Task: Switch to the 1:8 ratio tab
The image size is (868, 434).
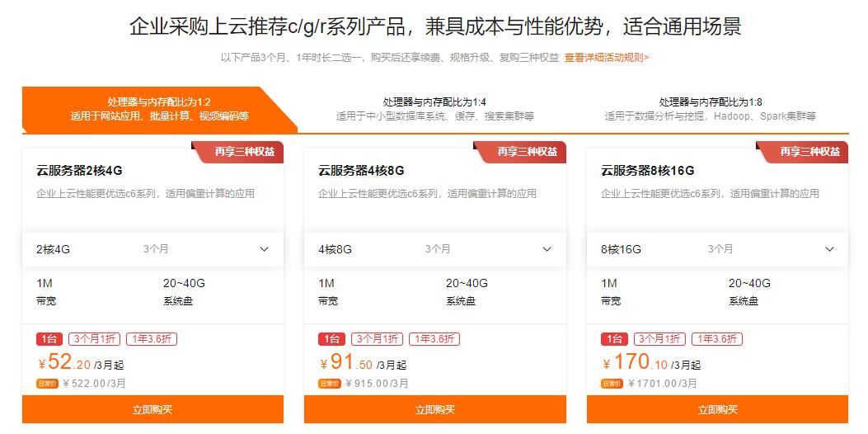Action: tap(711, 109)
